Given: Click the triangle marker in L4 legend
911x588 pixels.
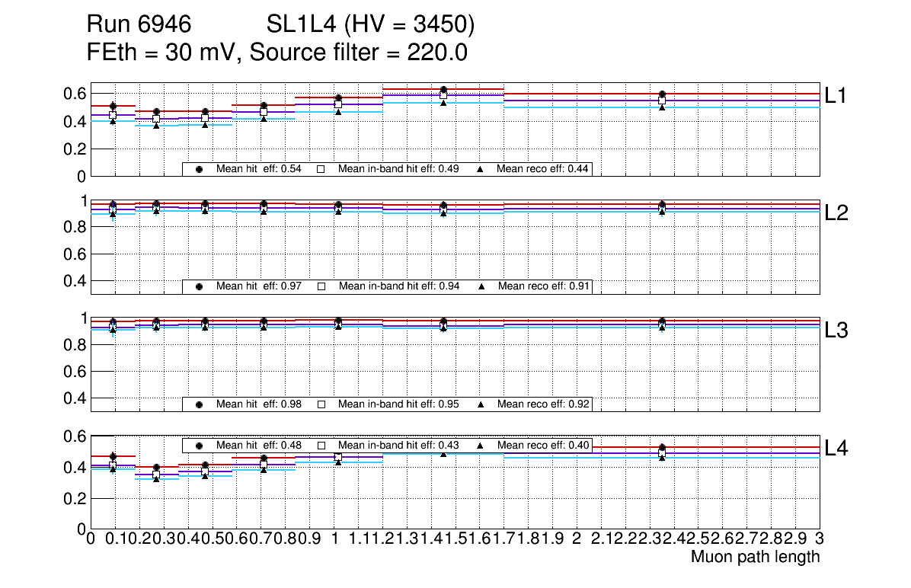Looking at the screenshot, I should click(481, 445).
